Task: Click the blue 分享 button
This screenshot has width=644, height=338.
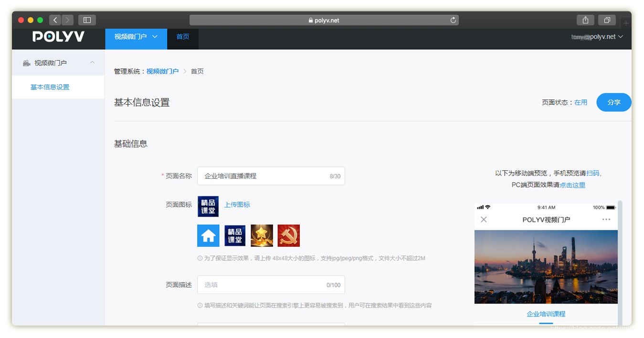Action: click(x=613, y=102)
